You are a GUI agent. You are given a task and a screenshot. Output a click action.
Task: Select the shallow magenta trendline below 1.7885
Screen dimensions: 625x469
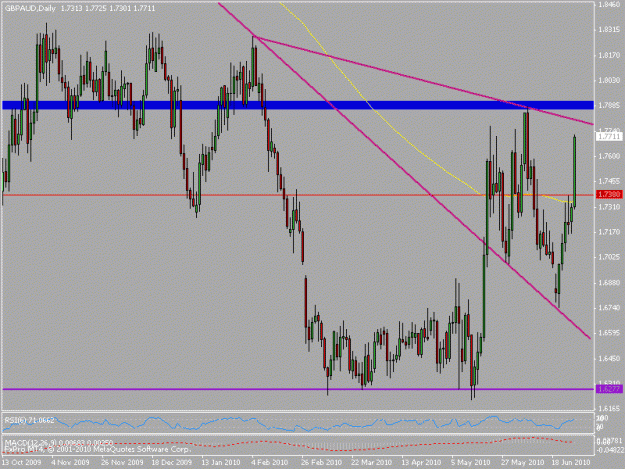pos(423,81)
